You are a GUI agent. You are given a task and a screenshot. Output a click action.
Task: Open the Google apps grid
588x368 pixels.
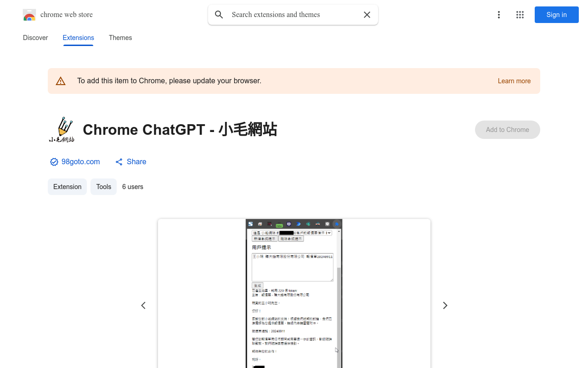coord(520,15)
